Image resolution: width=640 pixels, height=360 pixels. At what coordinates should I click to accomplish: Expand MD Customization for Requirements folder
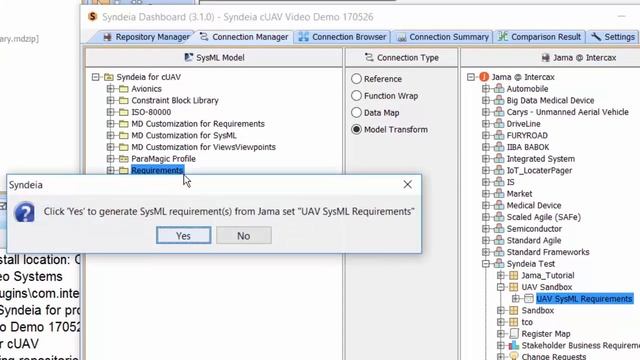110,124
